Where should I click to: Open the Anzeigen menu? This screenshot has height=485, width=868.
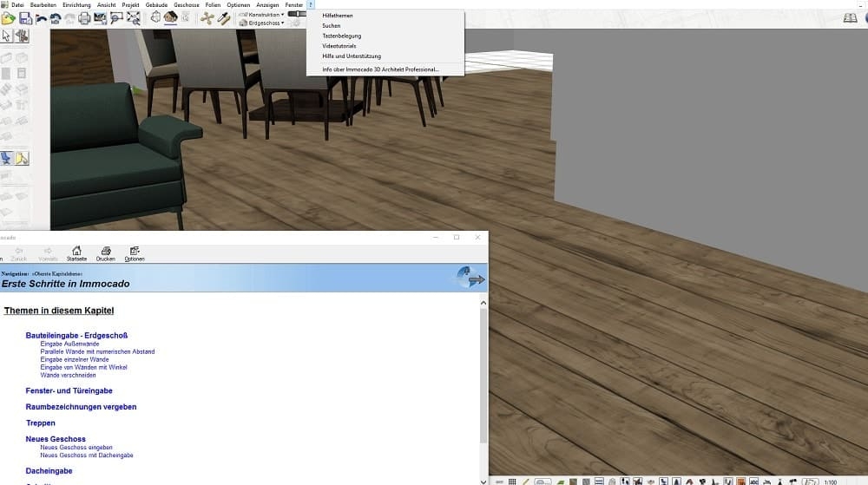(267, 5)
